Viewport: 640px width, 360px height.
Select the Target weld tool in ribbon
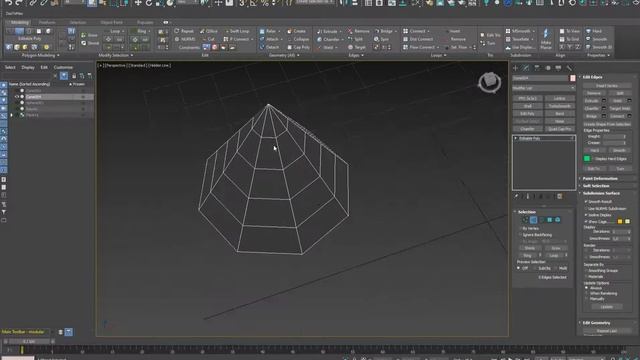coord(357,47)
